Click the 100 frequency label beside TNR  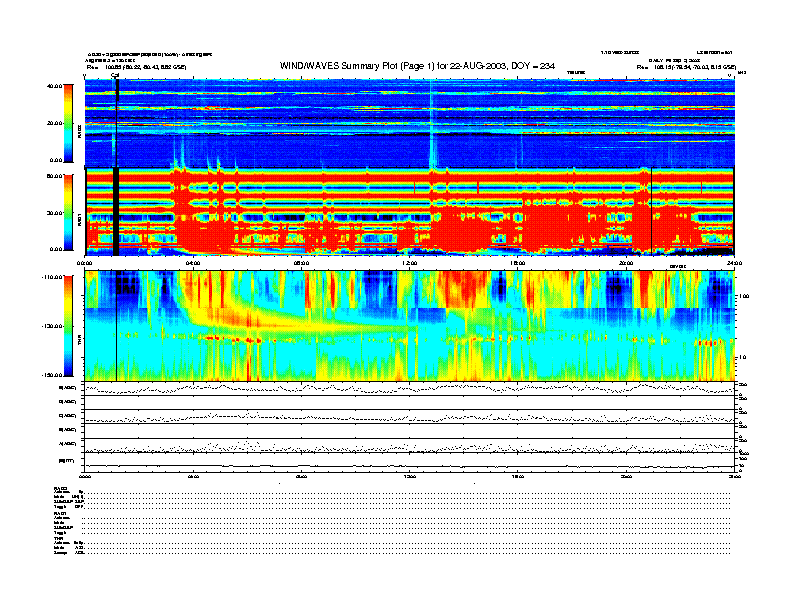click(x=744, y=296)
